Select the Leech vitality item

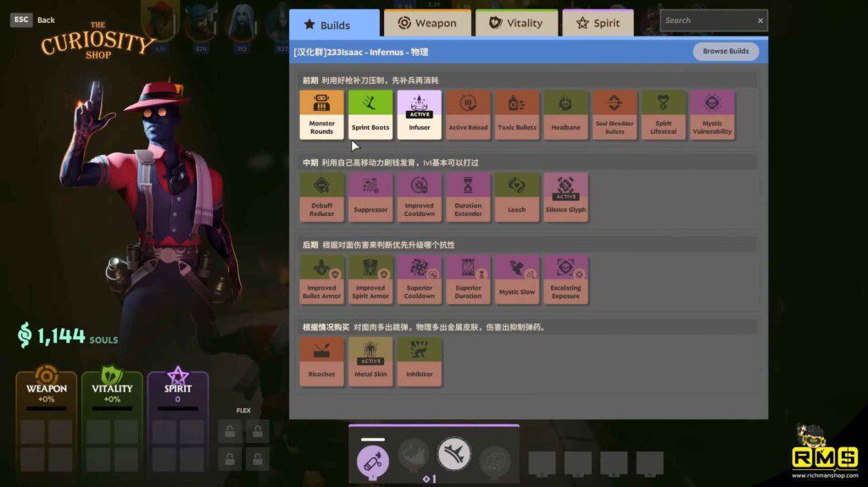pyautogui.click(x=517, y=196)
